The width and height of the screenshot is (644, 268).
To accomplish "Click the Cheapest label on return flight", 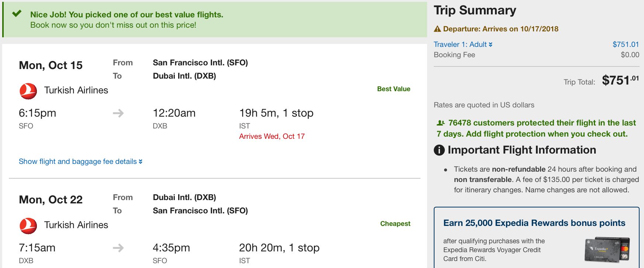I will tap(395, 224).
